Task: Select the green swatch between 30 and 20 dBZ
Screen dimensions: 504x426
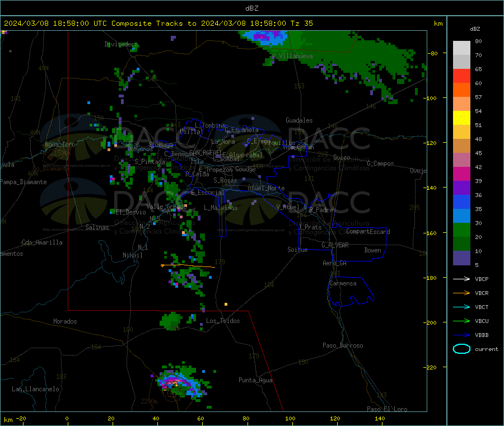Action: 461,230
